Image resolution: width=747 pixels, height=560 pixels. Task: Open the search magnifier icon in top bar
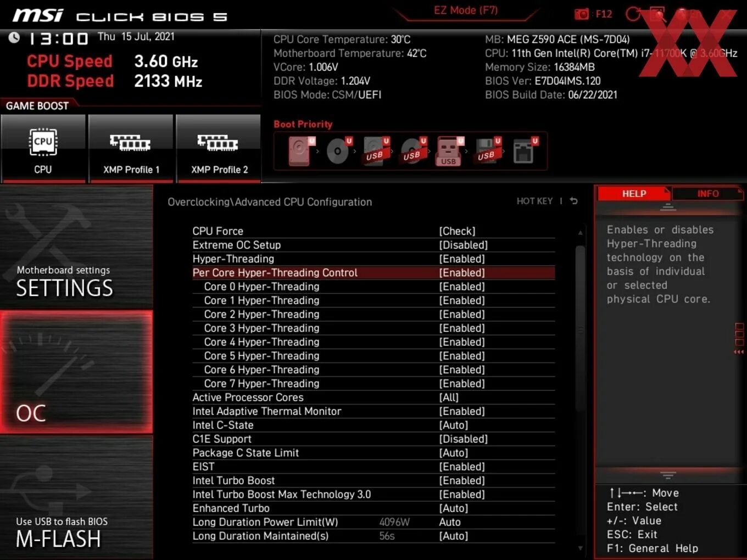pos(657,14)
